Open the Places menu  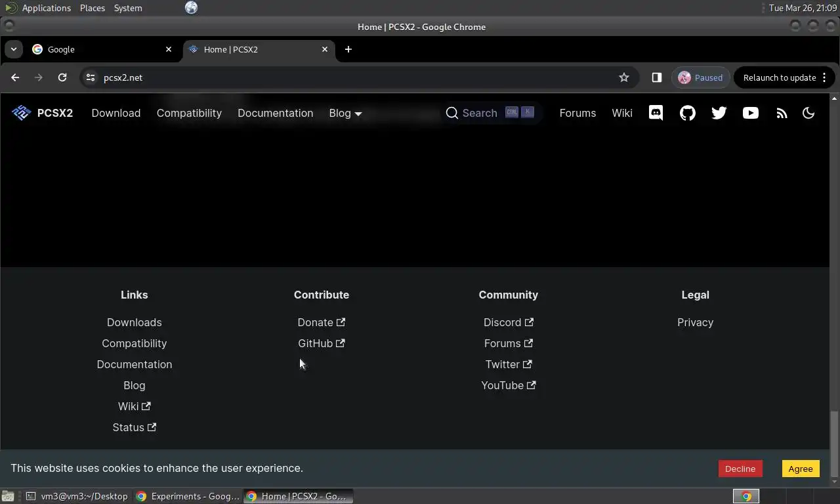point(93,8)
